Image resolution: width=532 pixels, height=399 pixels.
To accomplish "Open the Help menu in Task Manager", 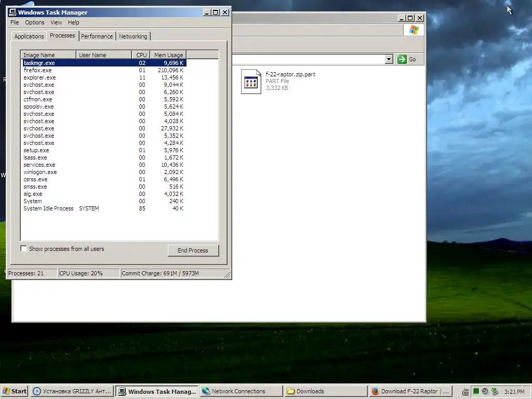I will (x=73, y=22).
